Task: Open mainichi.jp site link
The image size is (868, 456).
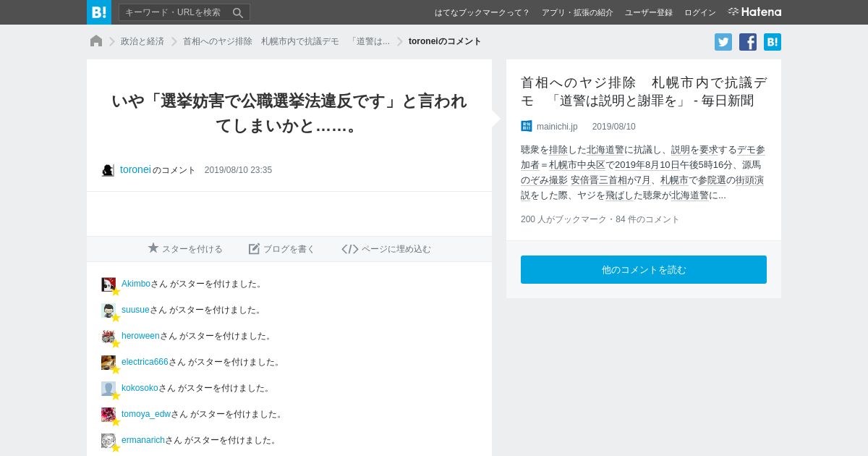Action: [557, 127]
